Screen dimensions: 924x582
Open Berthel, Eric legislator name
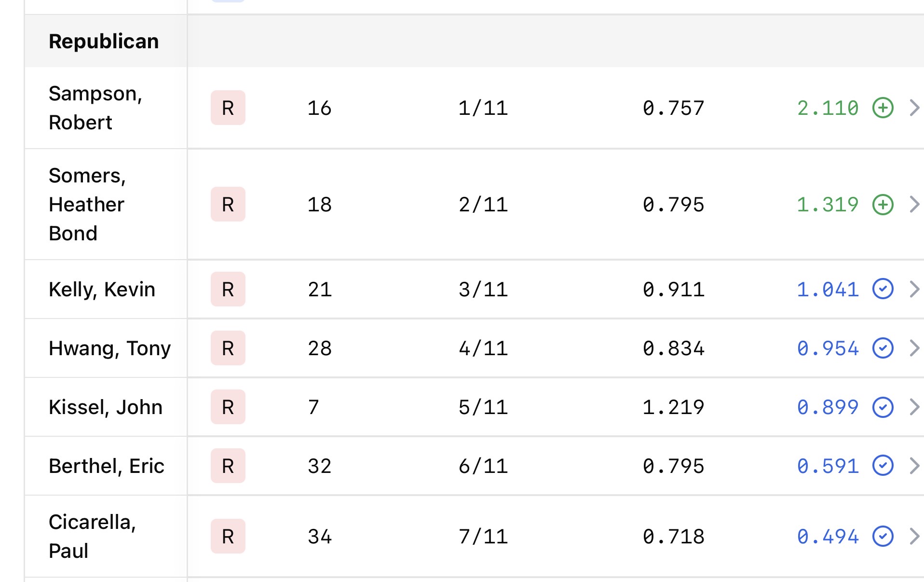click(x=107, y=466)
